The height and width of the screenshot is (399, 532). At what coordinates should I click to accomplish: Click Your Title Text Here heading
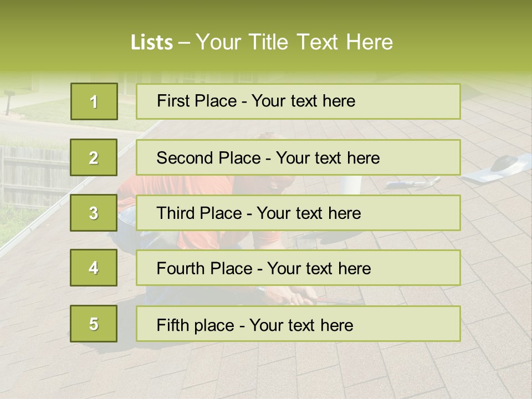(x=294, y=42)
